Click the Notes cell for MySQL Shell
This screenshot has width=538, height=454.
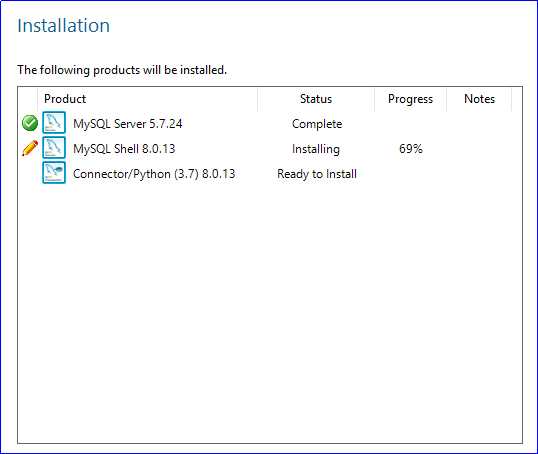[x=479, y=149]
